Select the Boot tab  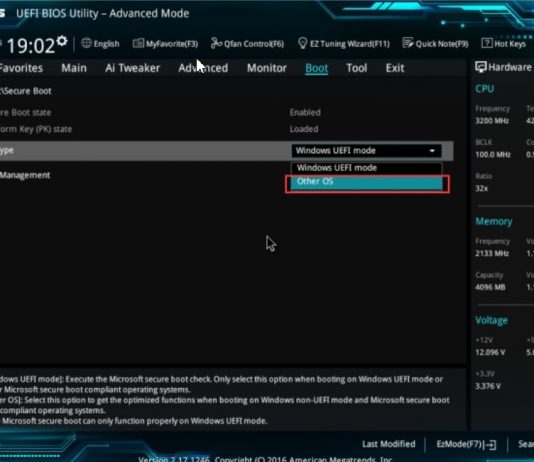click(x=316, y=68)
